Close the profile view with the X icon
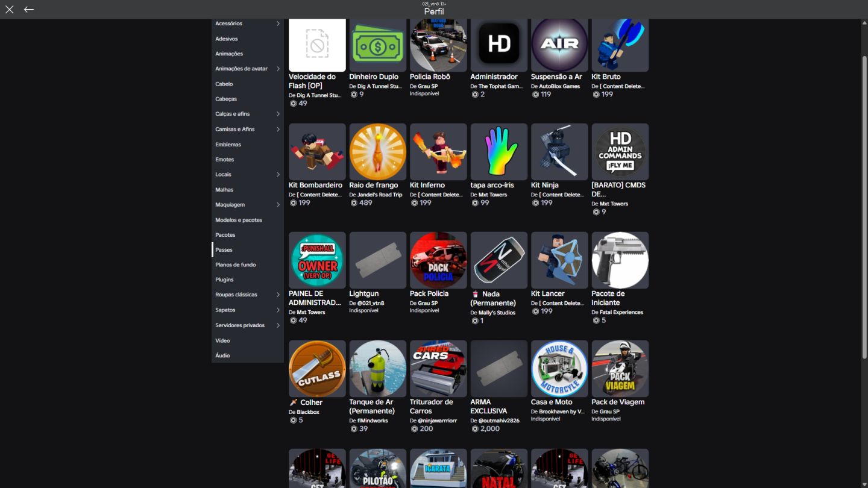868x488 pixels. [x=10, y=10]
